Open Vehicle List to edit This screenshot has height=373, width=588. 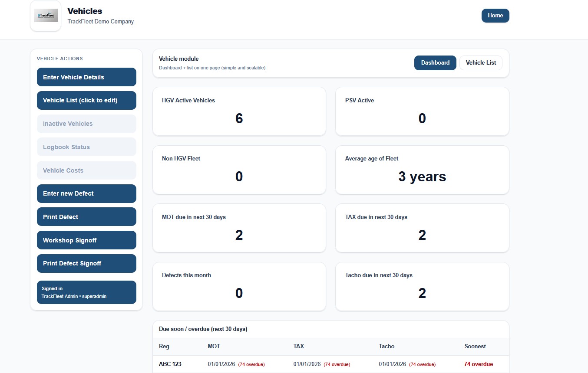coord(86,100)
